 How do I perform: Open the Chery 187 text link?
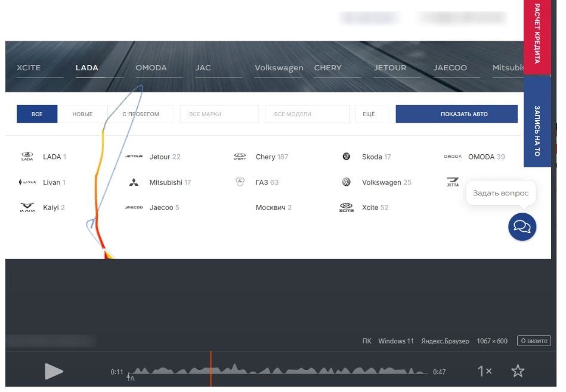point(272,157)
